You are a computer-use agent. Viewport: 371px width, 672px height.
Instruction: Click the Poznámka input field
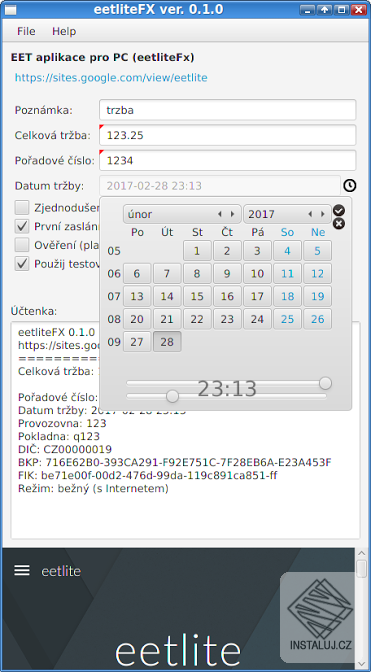[x=227, y=110]
